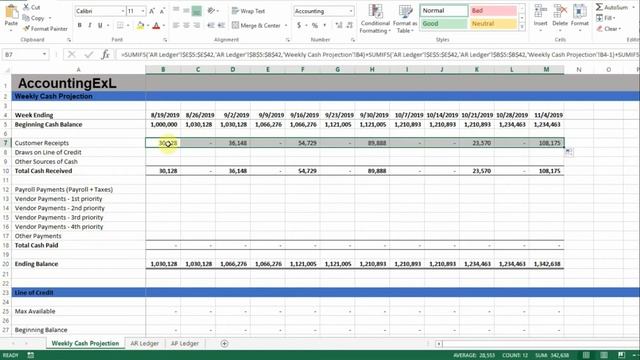The image size is (640, 360).
Task: Decrease cell indent
Action: tap(211, 25)
